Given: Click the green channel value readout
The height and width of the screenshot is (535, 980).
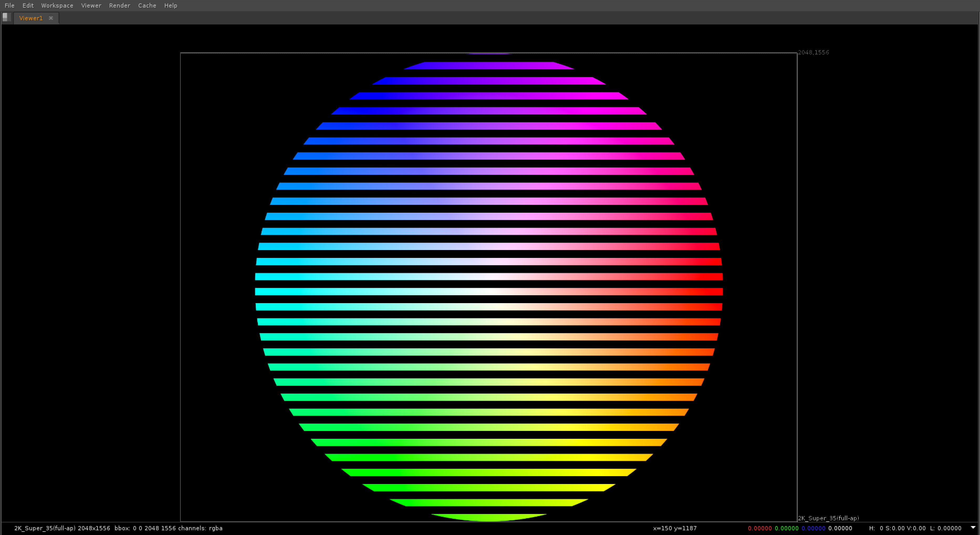Looking at the screenshot, I should click(786, 528).
